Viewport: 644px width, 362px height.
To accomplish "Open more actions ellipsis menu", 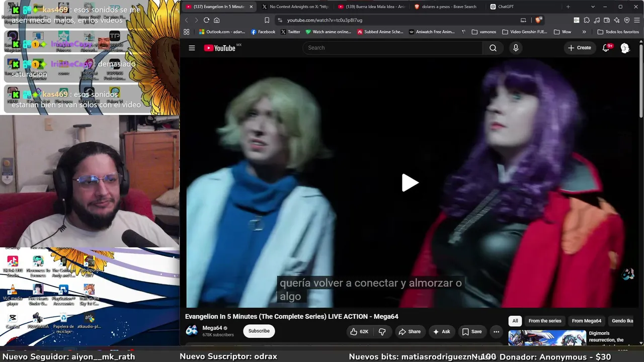I will [x=496, y=331].
